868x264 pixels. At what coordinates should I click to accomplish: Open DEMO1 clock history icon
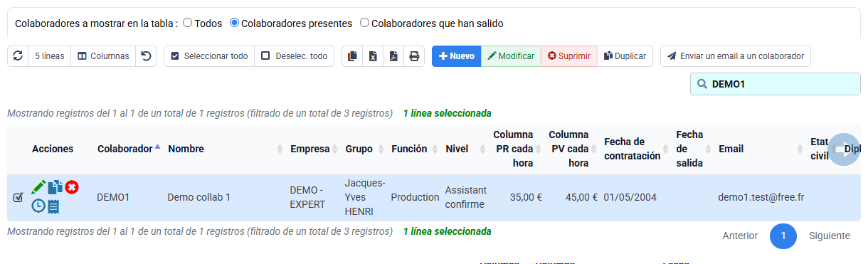(x=38, y=206)
